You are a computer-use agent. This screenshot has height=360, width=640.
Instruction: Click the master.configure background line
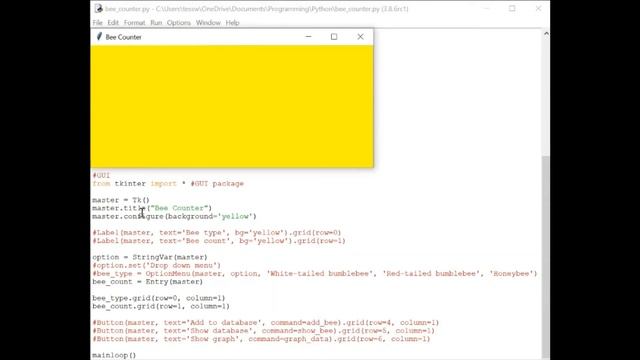[x=174, y=216]
